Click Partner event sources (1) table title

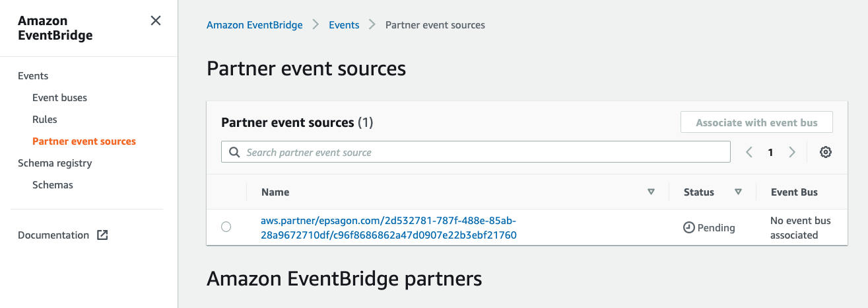[297, 122]
